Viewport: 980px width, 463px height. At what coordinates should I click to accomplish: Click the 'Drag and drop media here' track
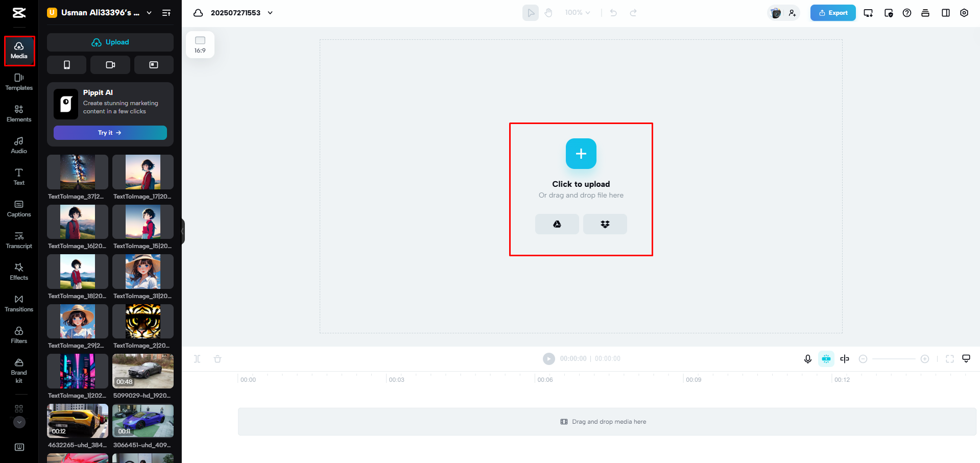coord(607,422)
